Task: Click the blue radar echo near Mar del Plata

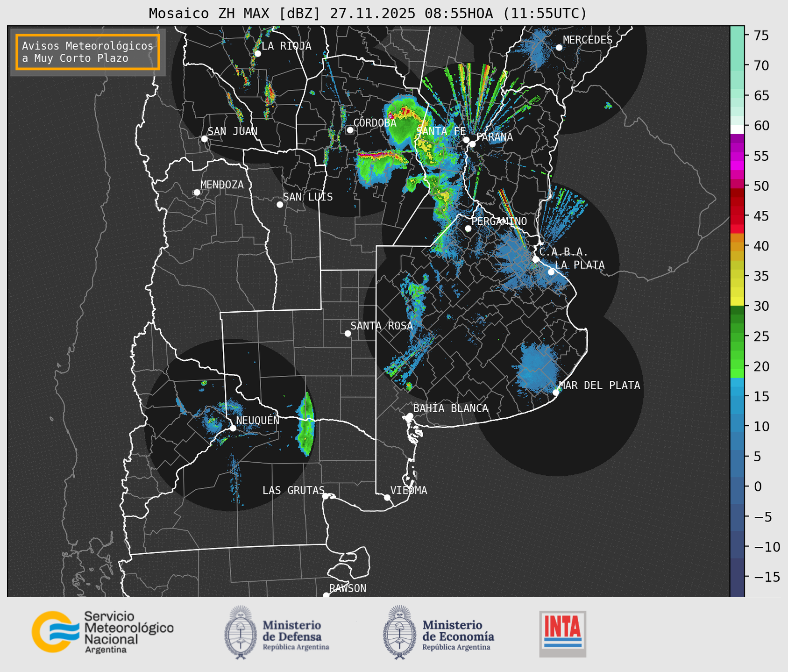Action: tap(538, 369)
